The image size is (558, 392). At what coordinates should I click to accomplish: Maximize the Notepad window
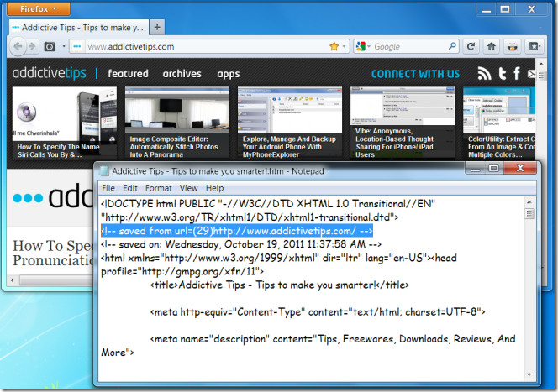[493, 168]
